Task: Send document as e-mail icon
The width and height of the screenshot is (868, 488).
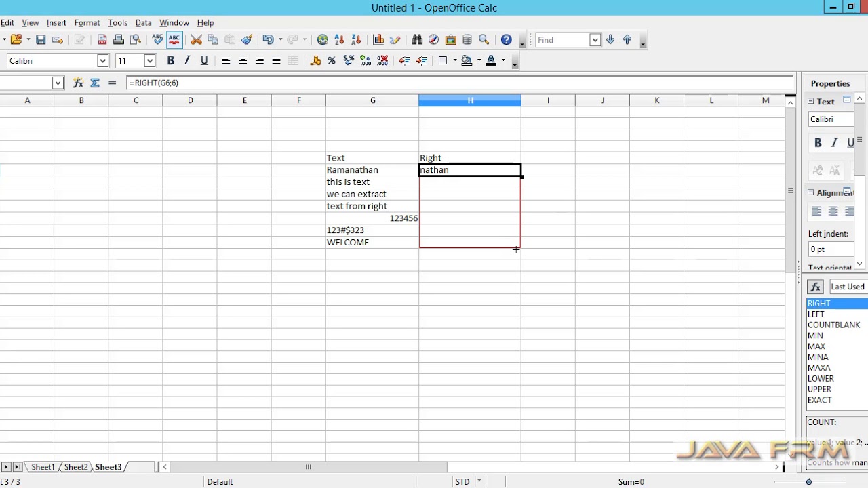Action: [x=58, y=40]
